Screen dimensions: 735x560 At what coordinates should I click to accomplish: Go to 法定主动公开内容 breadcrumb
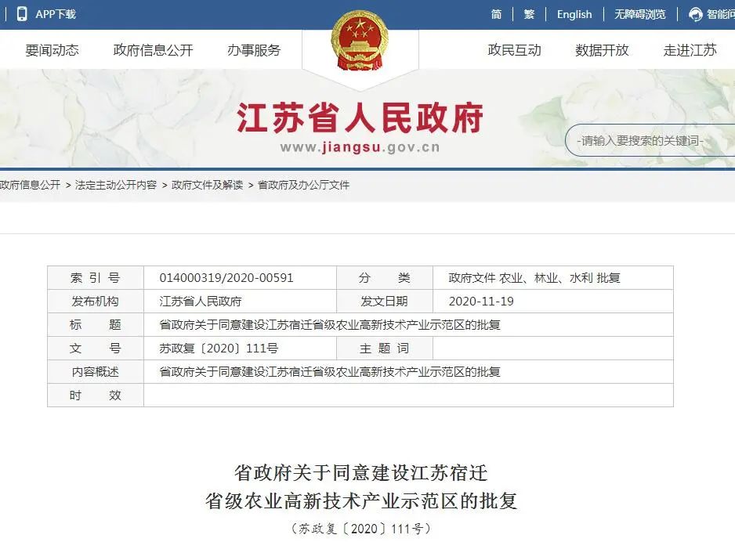coord(116,185)
